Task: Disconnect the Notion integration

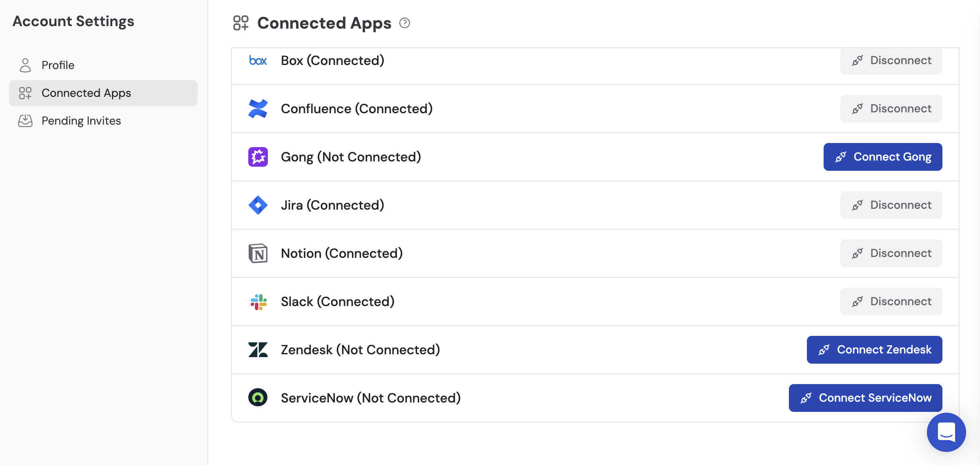Action: (891, 253)
